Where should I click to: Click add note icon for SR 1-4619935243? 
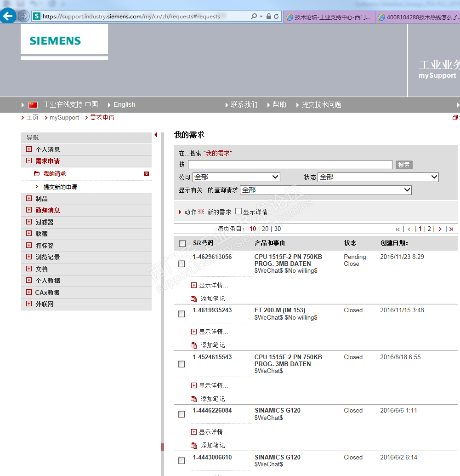pyautogui.click(x=193, y=345)
